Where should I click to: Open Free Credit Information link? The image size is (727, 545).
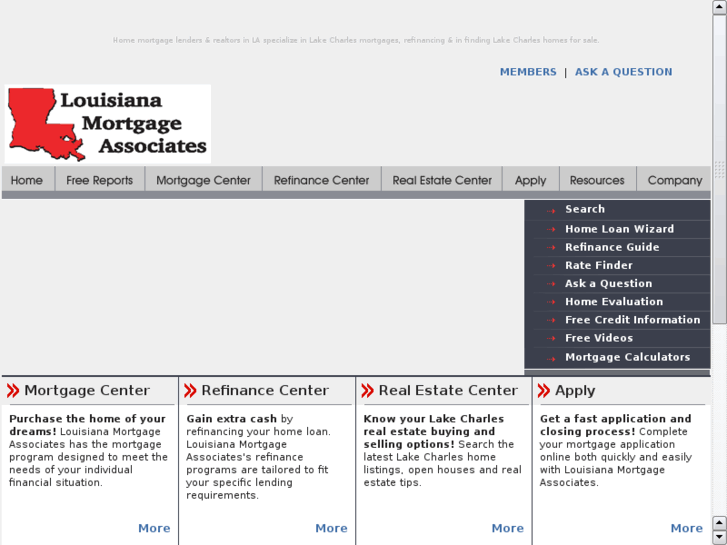[632, 320]
